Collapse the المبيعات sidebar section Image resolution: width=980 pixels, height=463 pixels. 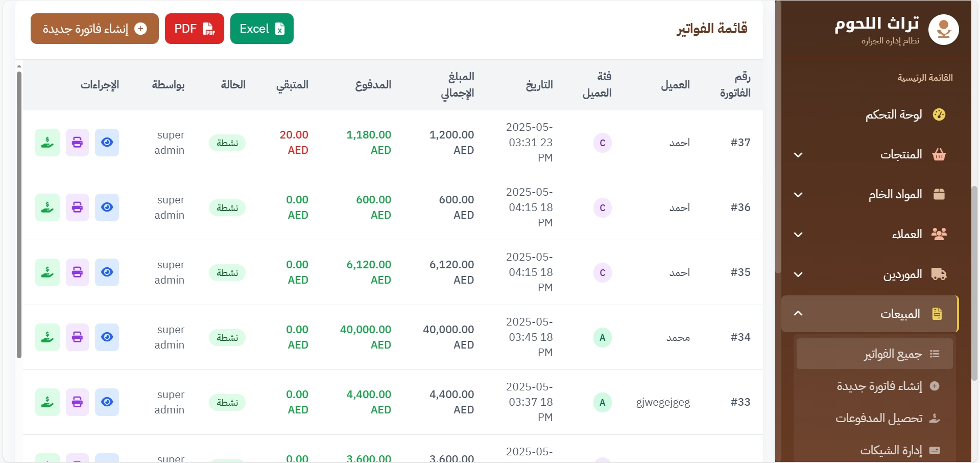click(x=798, y=314)
